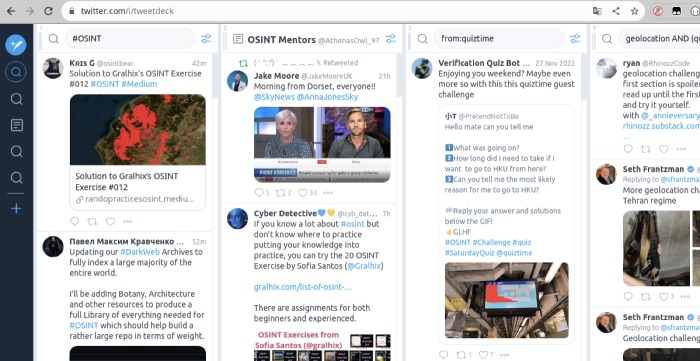Bookmark this page with the star icon
This screenshot has height=361, width=700.
tap(634, 11)
